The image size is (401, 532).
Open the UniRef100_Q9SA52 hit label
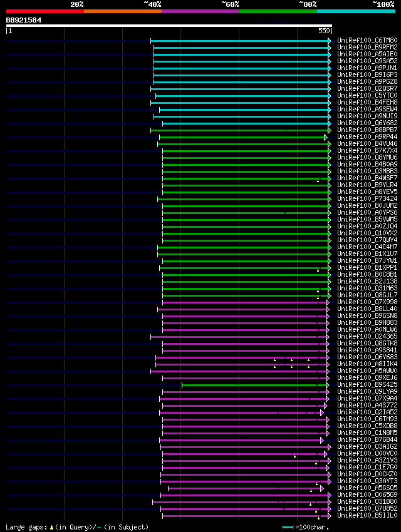[x=367, y=61]
